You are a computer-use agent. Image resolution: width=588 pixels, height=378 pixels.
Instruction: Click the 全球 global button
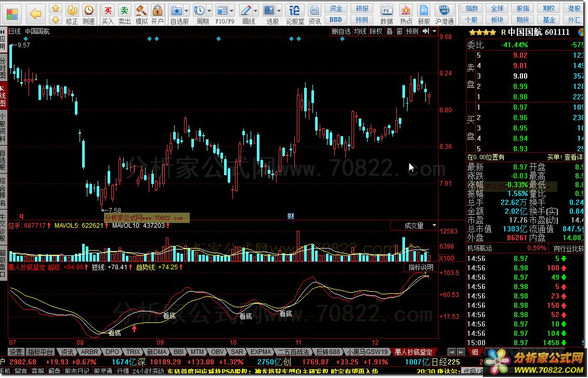pyautogui.click(x=497, y=8)
